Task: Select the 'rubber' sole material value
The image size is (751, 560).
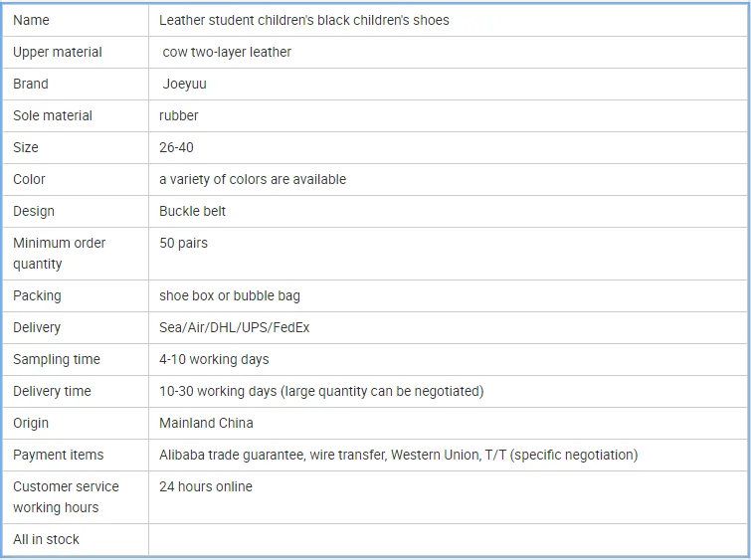Action: [x=179, y=115]
